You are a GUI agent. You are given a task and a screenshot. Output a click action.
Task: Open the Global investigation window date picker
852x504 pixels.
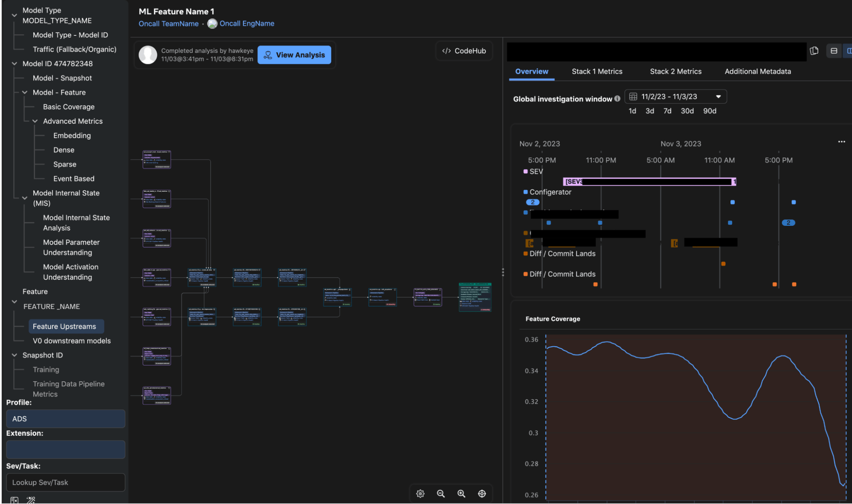[675, 96]
